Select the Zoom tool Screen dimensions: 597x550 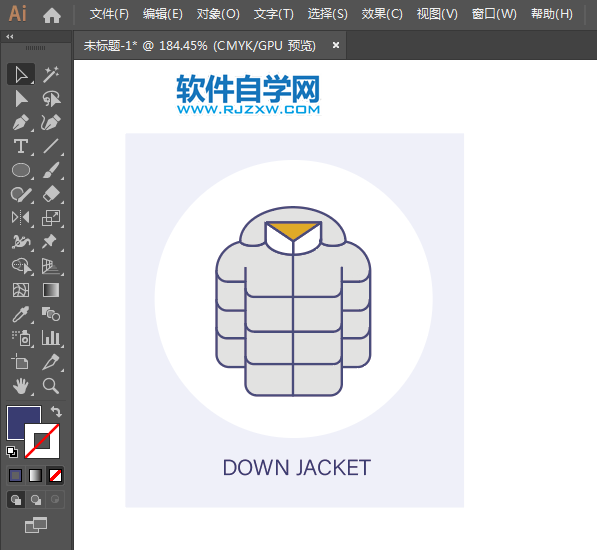[51, 386]
